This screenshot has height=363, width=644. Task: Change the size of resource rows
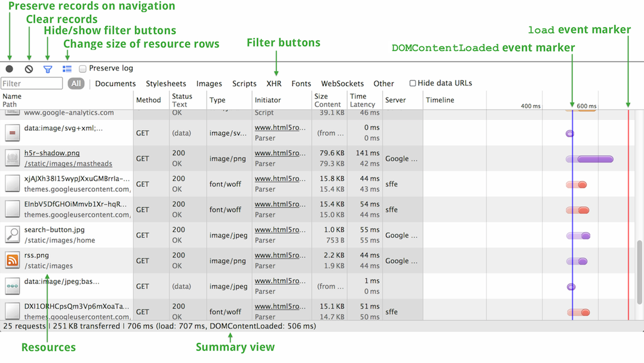[x=67, y=69]
